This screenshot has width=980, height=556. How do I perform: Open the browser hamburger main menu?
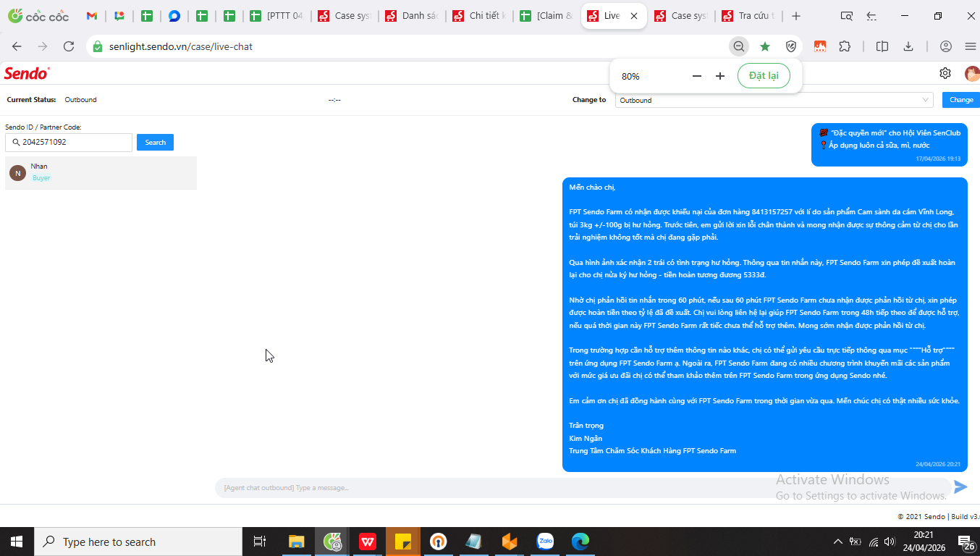pyautogui.click(x=971, y=46)
